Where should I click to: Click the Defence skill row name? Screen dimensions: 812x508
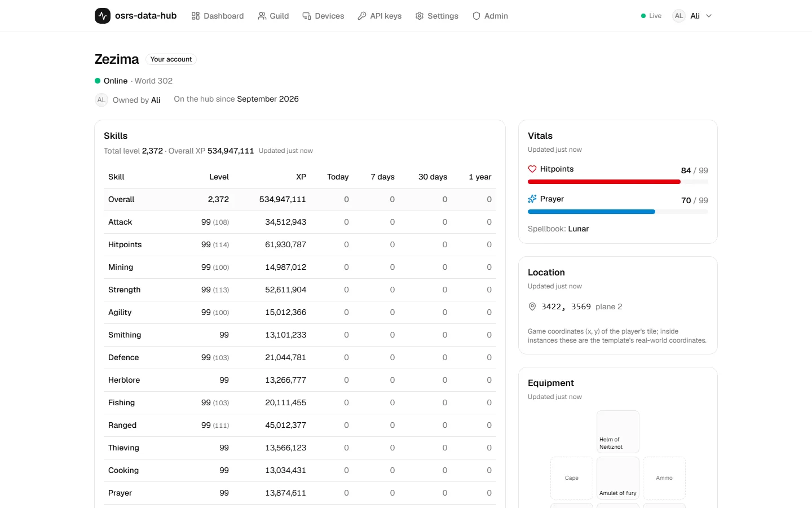click(x=123, y=357)
